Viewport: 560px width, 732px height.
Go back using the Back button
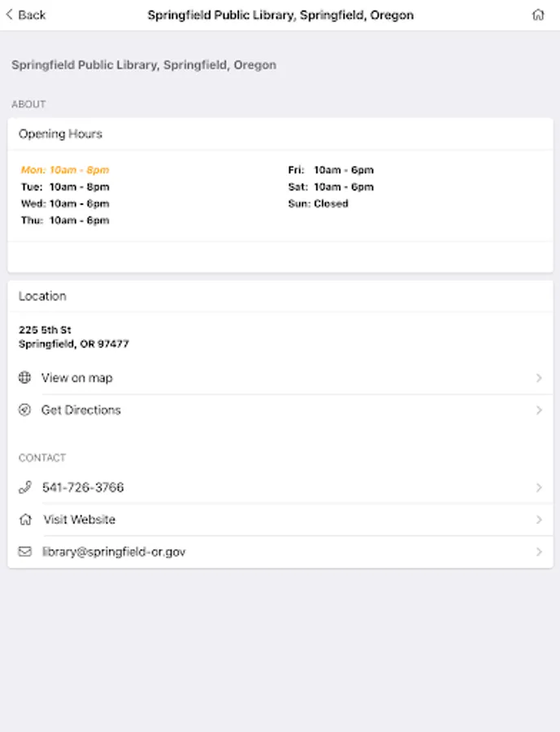click(26, 15)
